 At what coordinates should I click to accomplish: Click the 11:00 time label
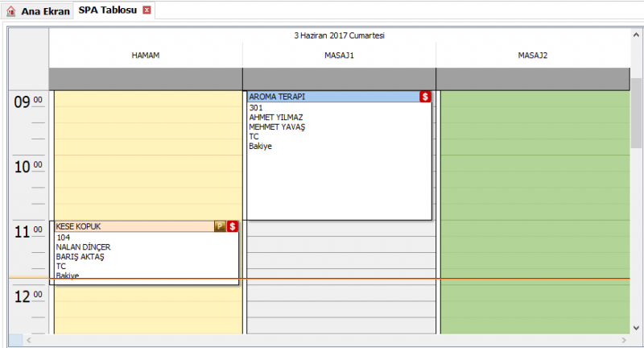point(28,231)
